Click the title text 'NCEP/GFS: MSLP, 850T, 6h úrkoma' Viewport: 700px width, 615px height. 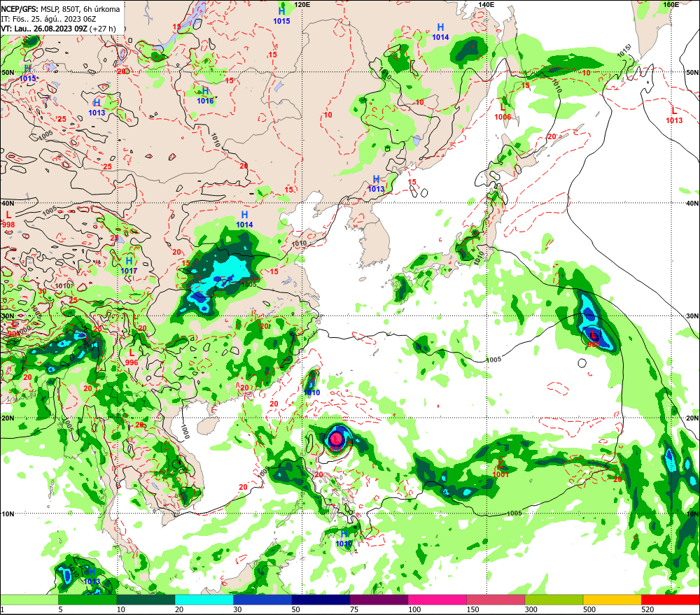60,9
